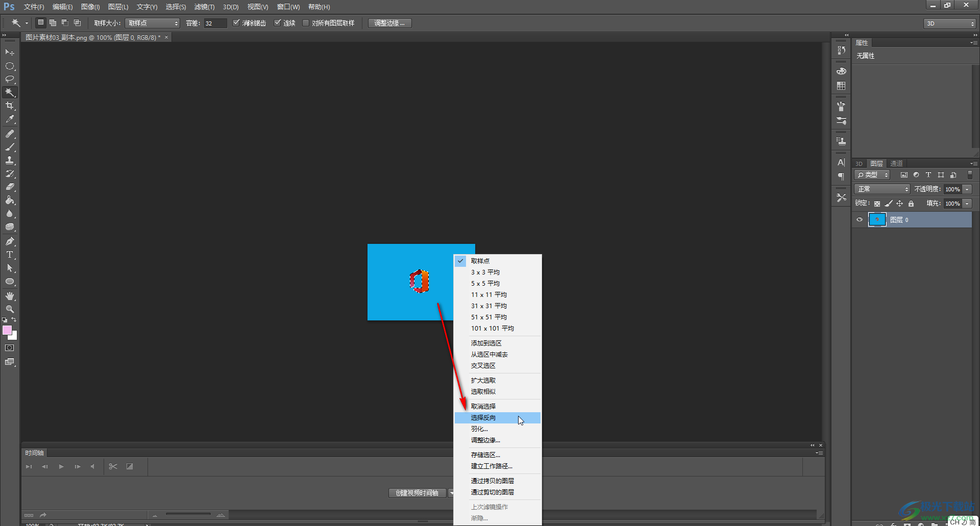This screenshot has width=980, height=526.
Task: Select the Ellipse shape tool
Action: (x=10, y=281)
